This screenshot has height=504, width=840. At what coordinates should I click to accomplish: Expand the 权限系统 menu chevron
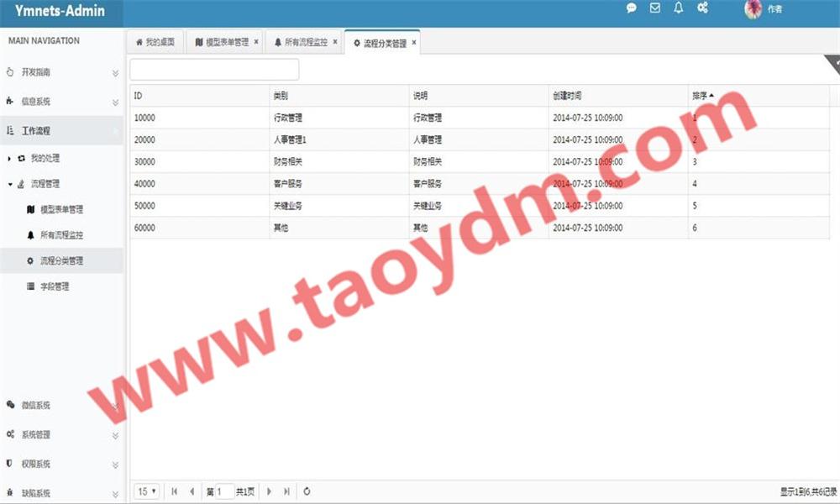pos(115,465)
